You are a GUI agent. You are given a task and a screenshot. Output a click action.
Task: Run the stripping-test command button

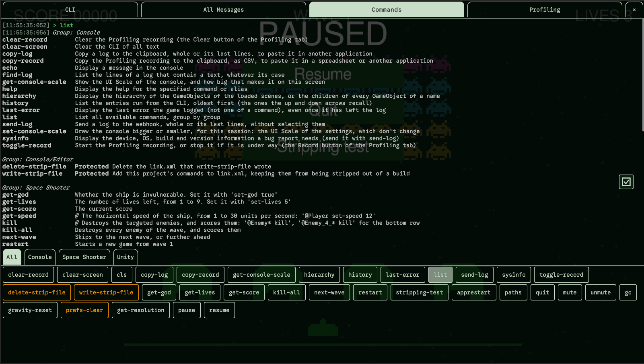[420, 292]
